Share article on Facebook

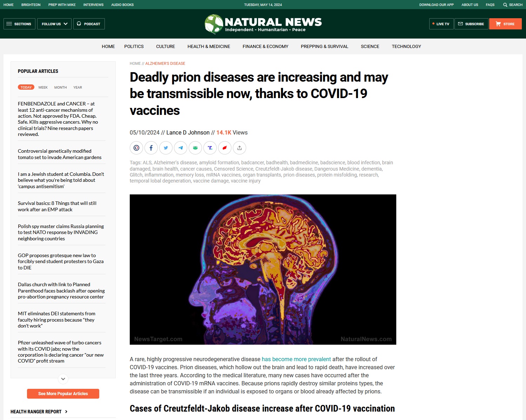[151, 148]
